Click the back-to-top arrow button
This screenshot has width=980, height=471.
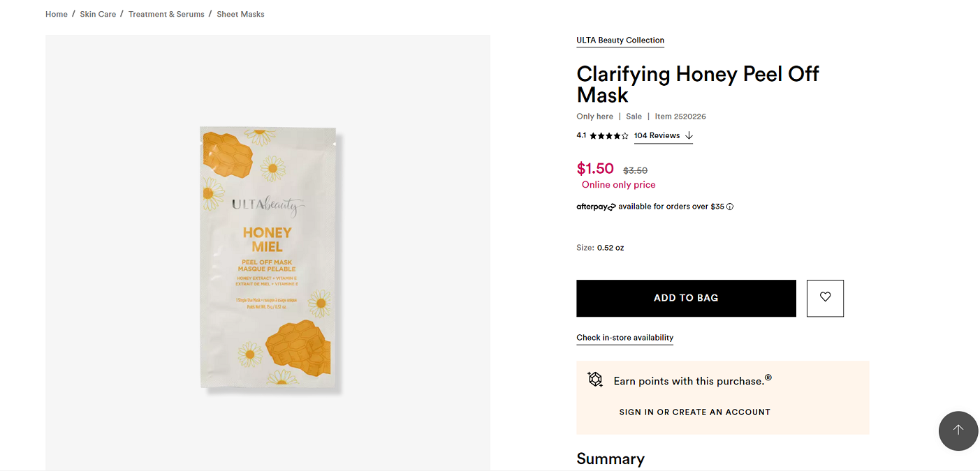(958, 431)
